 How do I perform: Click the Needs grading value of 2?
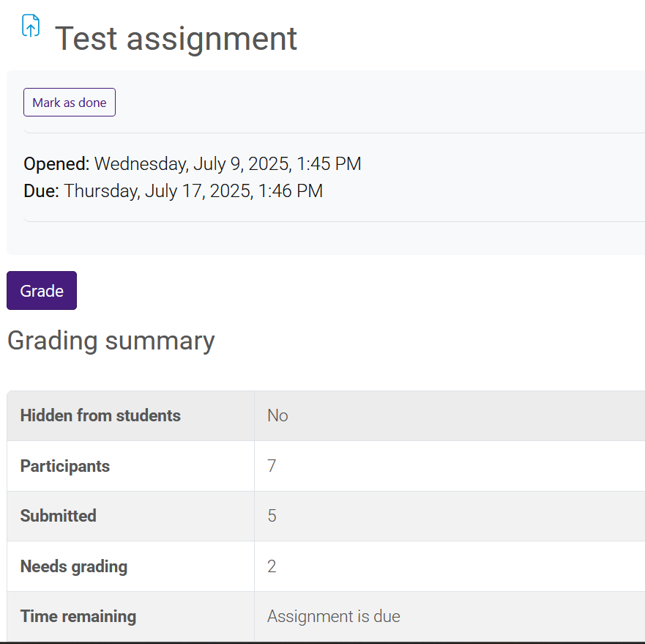pyautogui.click(x=272, y=566)
